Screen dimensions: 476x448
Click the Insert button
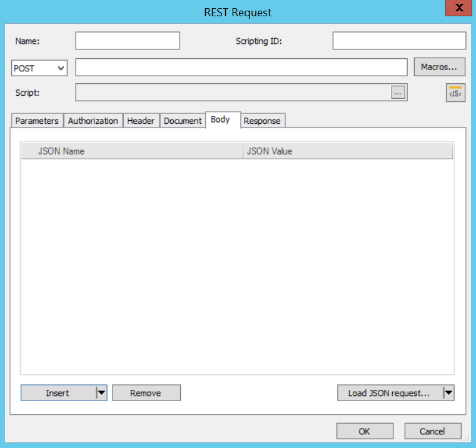tap(58, 393)
